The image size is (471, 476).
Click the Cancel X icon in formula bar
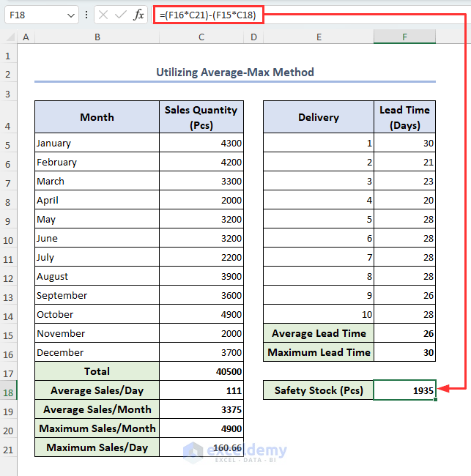click(x=103, y=15)
